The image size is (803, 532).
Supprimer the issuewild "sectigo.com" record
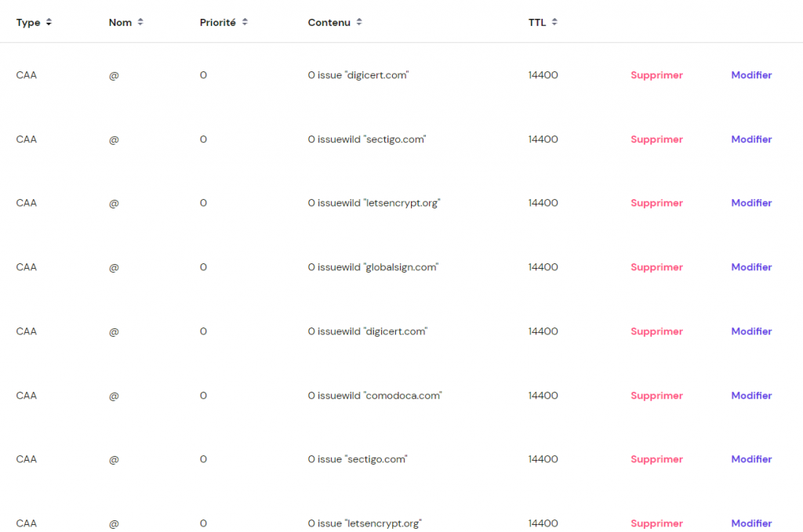[x=656, y=139]
